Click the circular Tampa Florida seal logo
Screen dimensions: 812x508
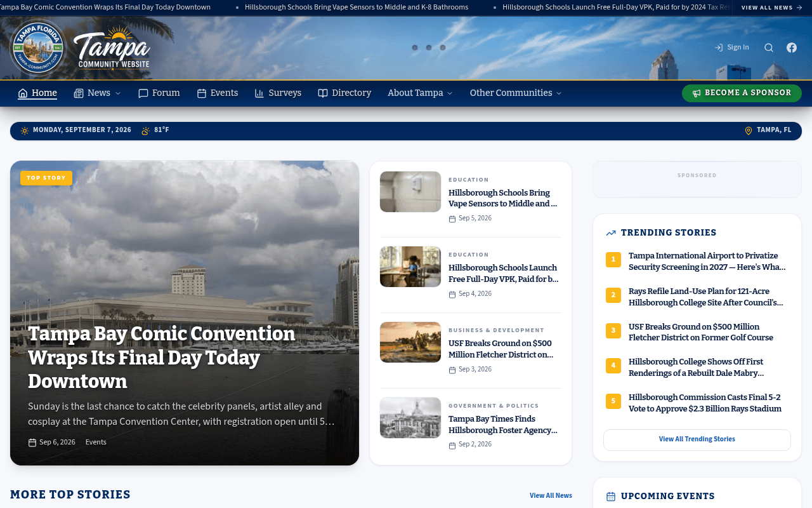38,48
